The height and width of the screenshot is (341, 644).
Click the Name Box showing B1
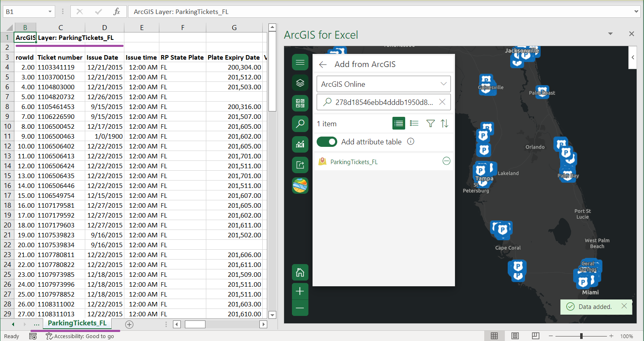pyautogui.click(x=25, y=12)
